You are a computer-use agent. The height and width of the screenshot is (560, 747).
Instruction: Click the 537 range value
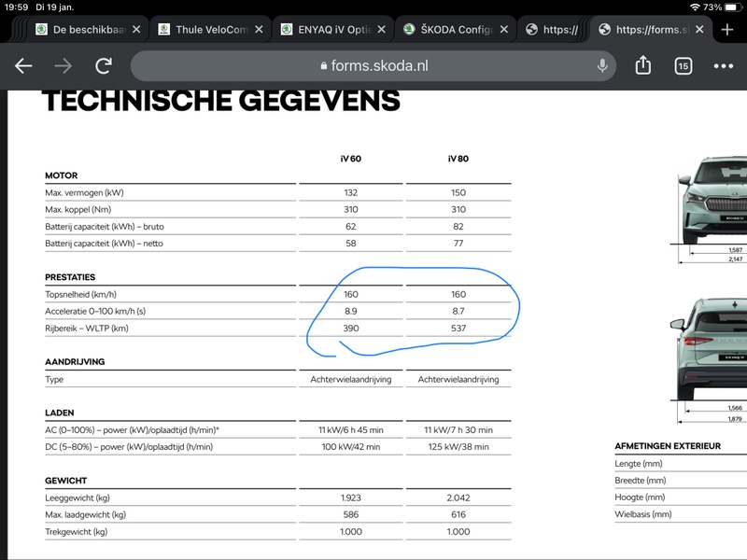coord(458,329)
